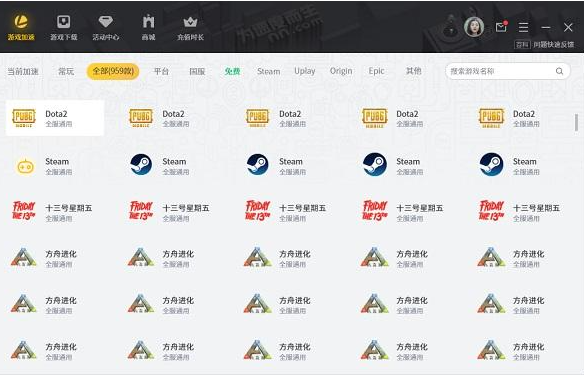The height and width of the screenshot is (375, 584).
Task: Open 活动中心 with the diamond icon
Action: click(106, 27)
